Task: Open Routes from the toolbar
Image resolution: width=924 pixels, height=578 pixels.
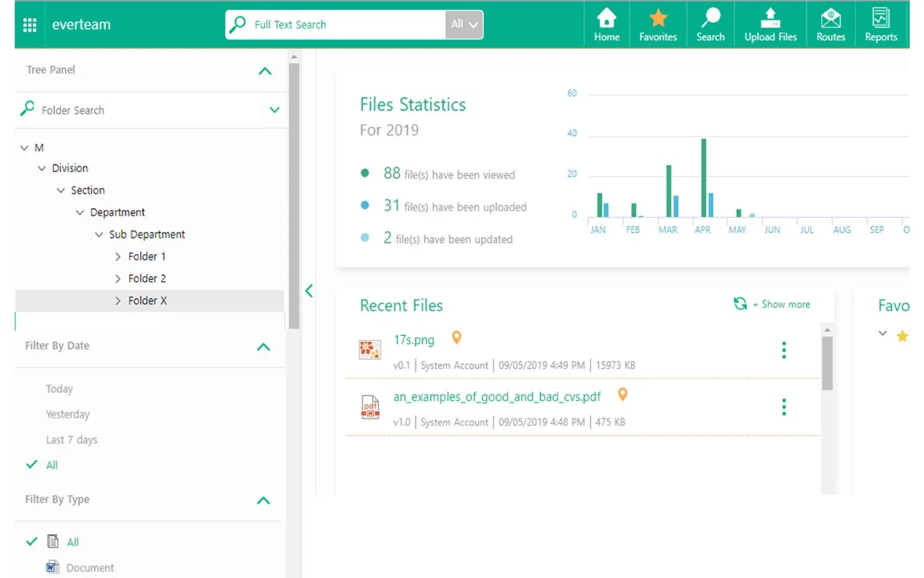Action: pos(830,25)
